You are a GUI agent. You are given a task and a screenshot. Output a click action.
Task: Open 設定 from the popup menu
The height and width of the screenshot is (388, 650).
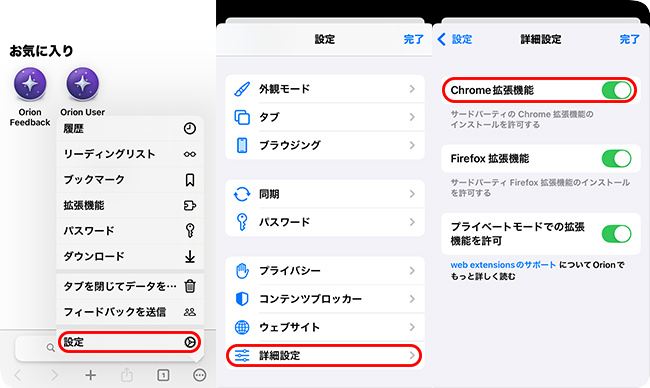130,342
